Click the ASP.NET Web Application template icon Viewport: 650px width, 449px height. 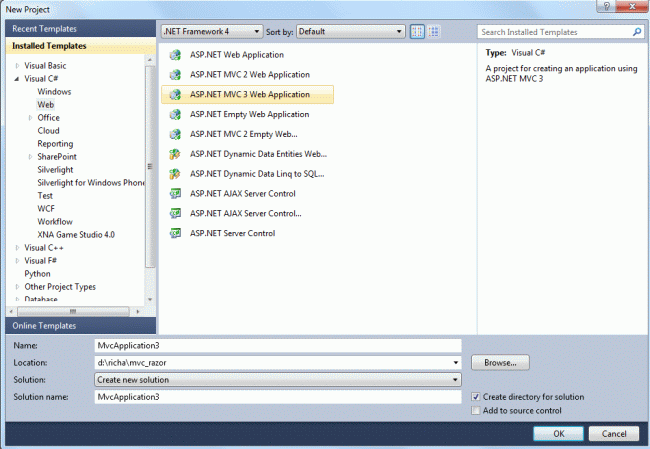click(x=175, y=55)
